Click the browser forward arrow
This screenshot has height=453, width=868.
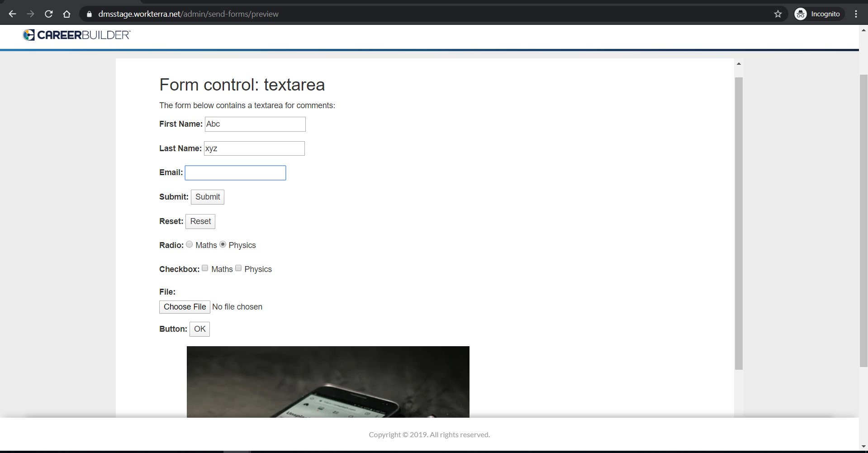pos(30,14)
